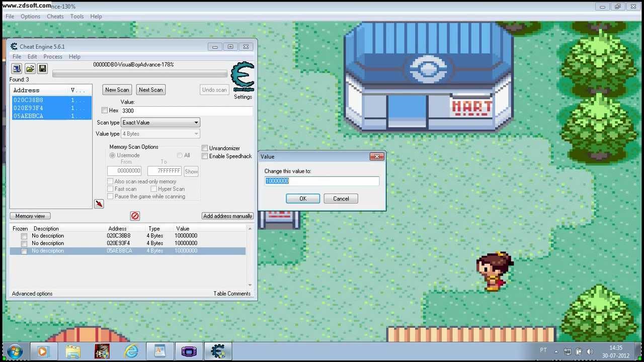Open the Scan type Exact Value dropdown
The width and height of the screenshot is (644, 362).
pos(160,123)
